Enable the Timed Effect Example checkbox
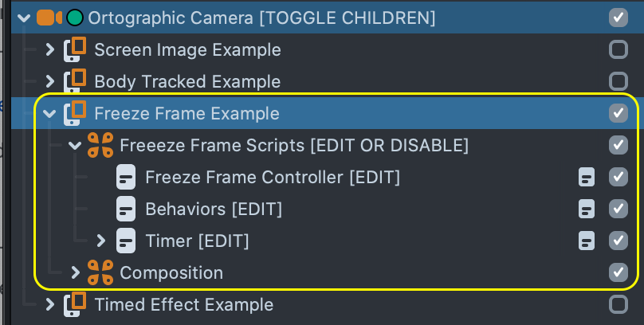Screen dimensions: 644x325 click(x=618, y=304)
